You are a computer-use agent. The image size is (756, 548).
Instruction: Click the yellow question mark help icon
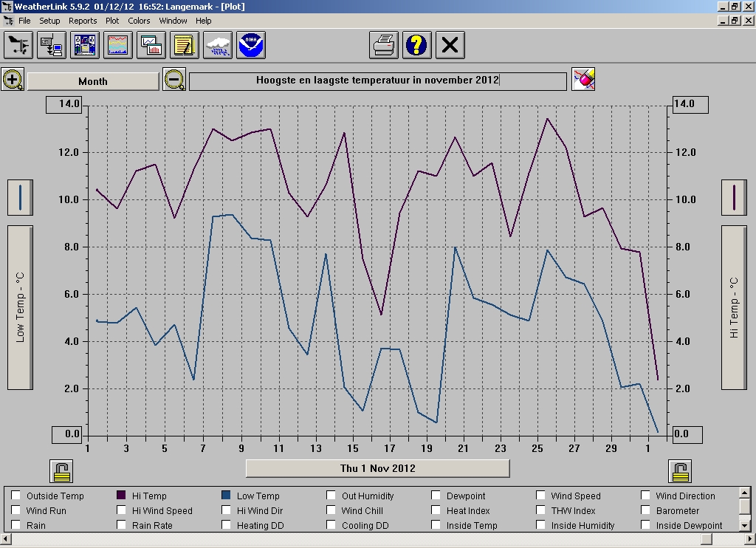pos(417,45)
